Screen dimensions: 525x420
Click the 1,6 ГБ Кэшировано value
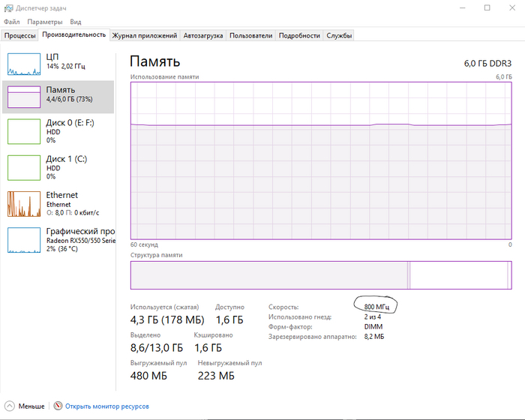point(208,348)
